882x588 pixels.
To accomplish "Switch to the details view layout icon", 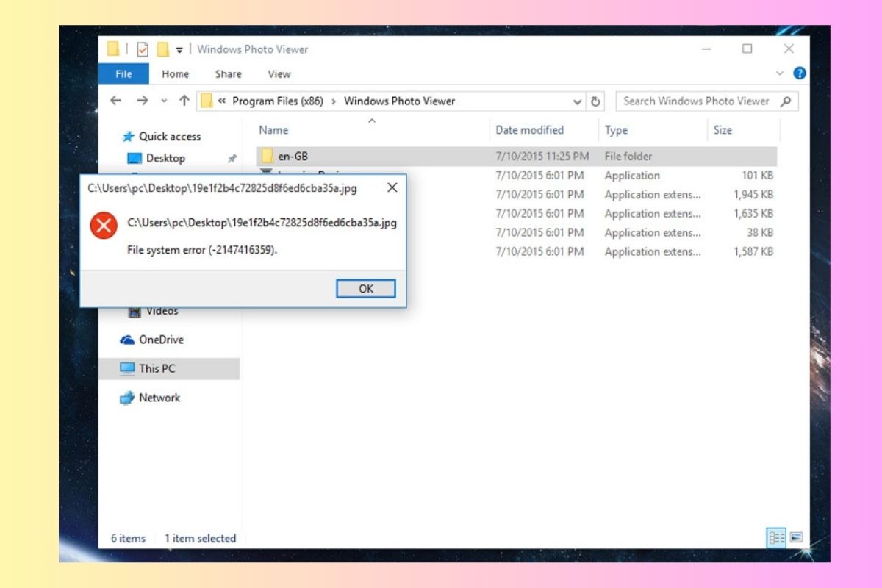I will (776, 537).
